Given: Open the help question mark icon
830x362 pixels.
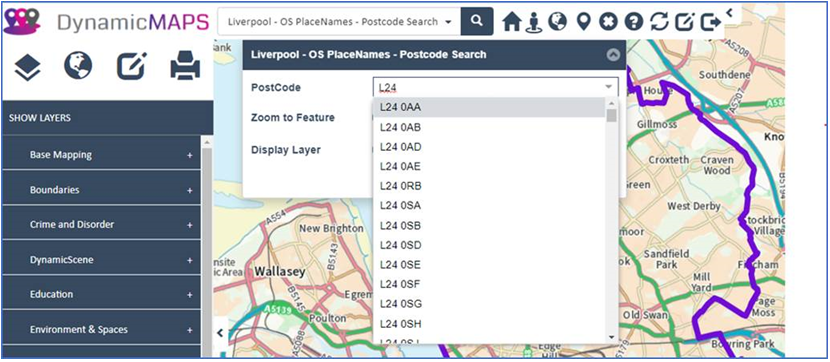Looking at the screenshot, I should click(x=634, y=22).
